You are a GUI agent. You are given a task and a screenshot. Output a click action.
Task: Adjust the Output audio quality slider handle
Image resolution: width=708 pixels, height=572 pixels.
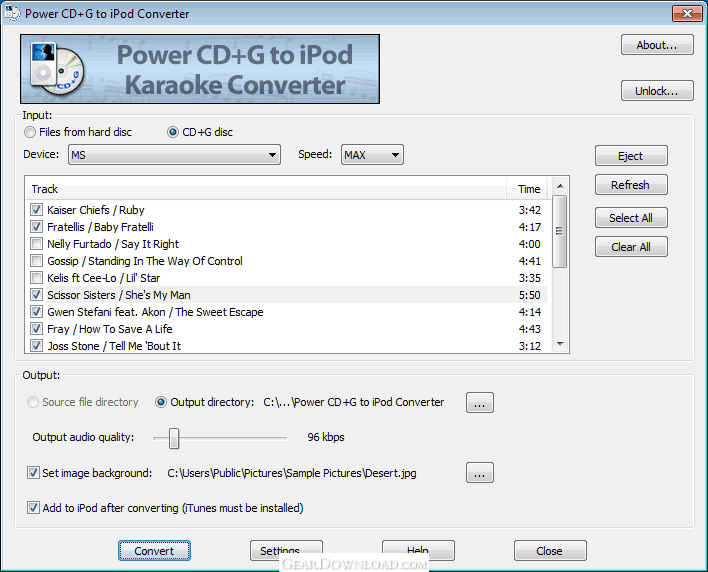click(174, 438)
